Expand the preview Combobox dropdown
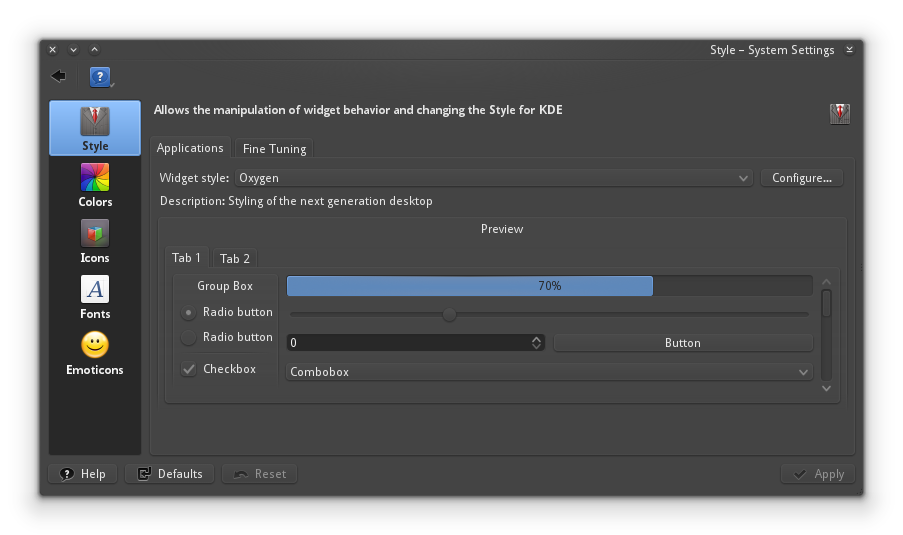 (549, 372)
